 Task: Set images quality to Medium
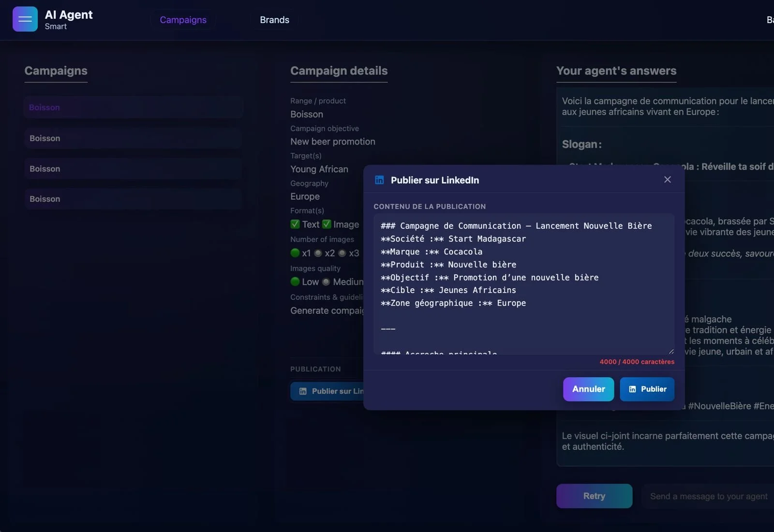tap(326, 281)
